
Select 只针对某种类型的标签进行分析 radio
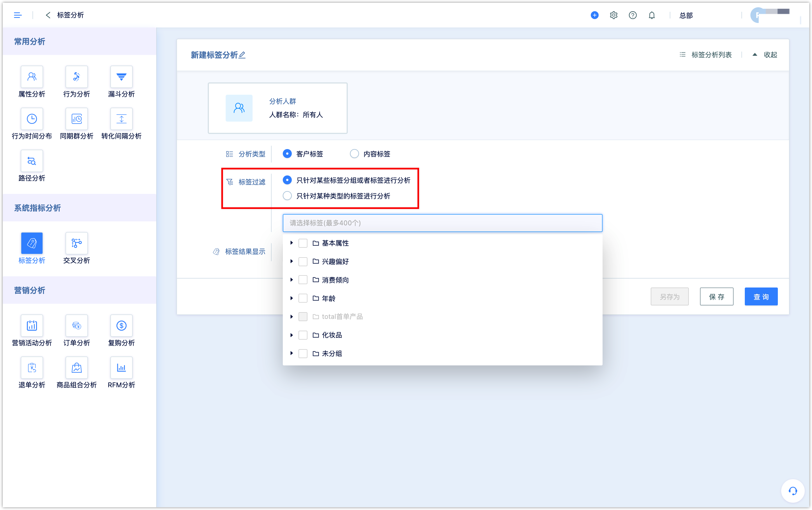[287, 196]
